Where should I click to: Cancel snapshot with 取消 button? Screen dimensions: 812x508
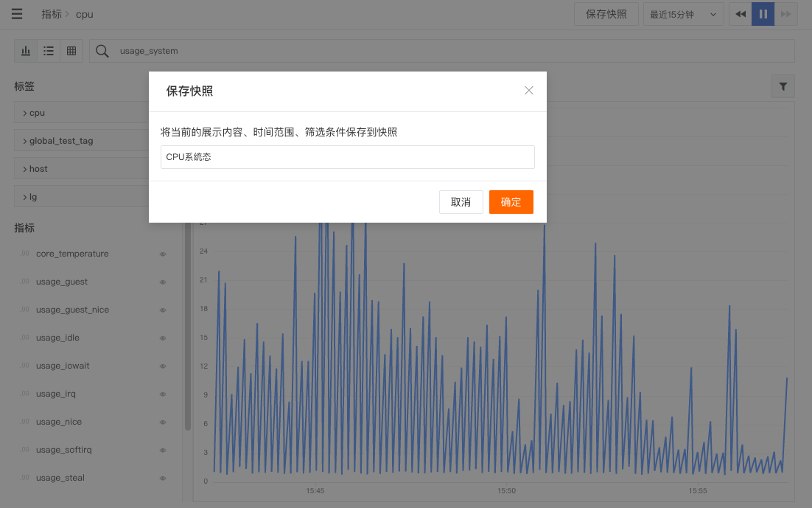[461, 202]
